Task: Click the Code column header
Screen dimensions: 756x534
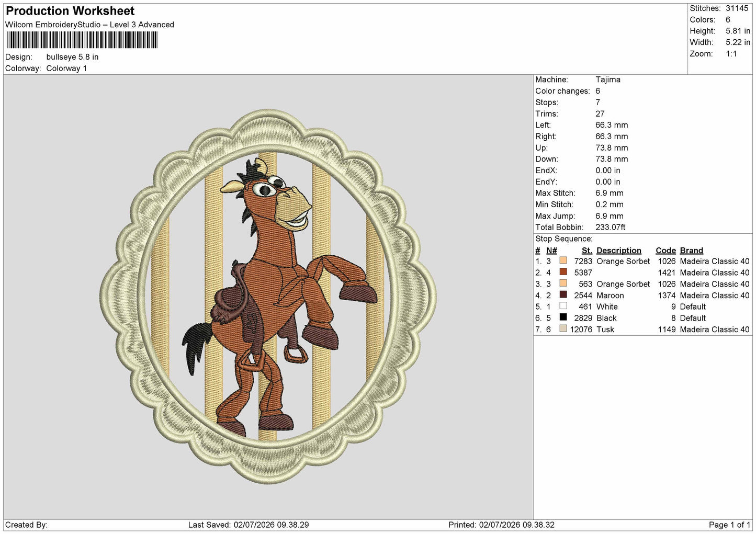Action: 665,251
